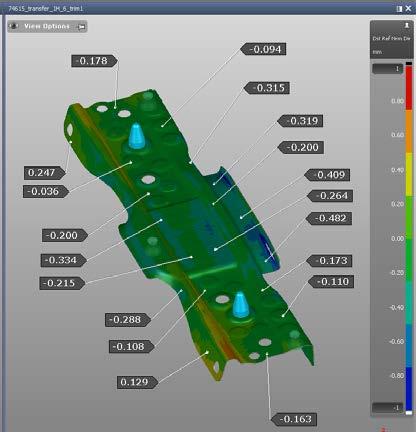Select the -0.110 deviation annotation
Viewport: 416px width, 432px height.
[331, 282]
